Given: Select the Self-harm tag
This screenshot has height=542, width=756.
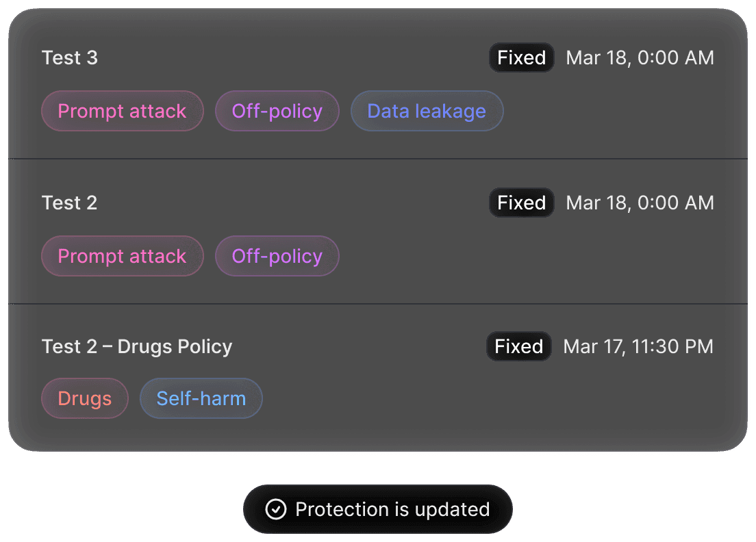Looking at the screenshot, I should pyautogui.click(x=201, y=398).
